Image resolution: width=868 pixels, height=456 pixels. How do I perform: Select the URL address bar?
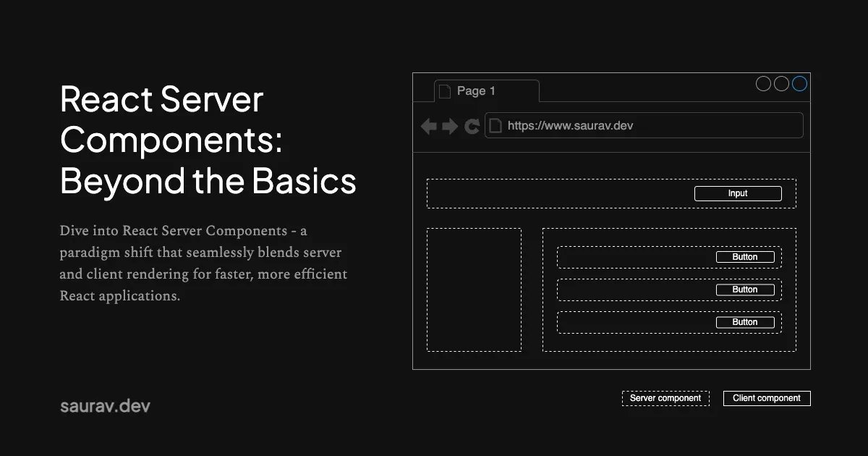644,125
